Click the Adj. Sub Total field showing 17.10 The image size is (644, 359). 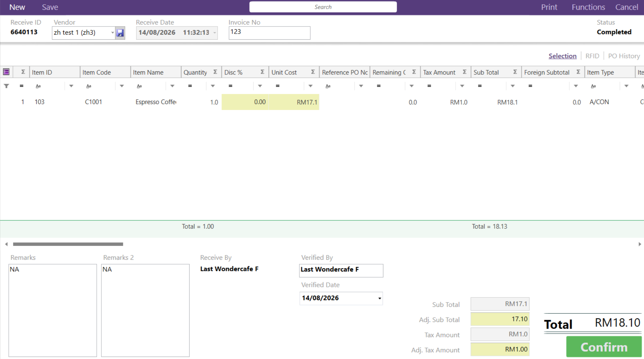[500, 319]
